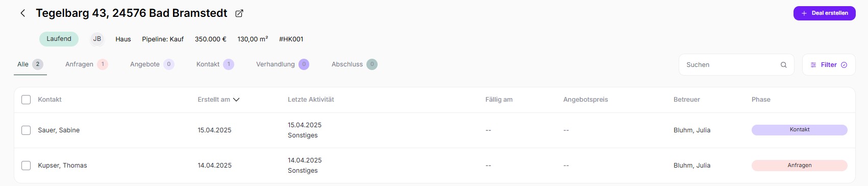Image resolution: width=868 pixels, height=186 pixels.
Task: Open the Filter button
Action: coord(829,65)
